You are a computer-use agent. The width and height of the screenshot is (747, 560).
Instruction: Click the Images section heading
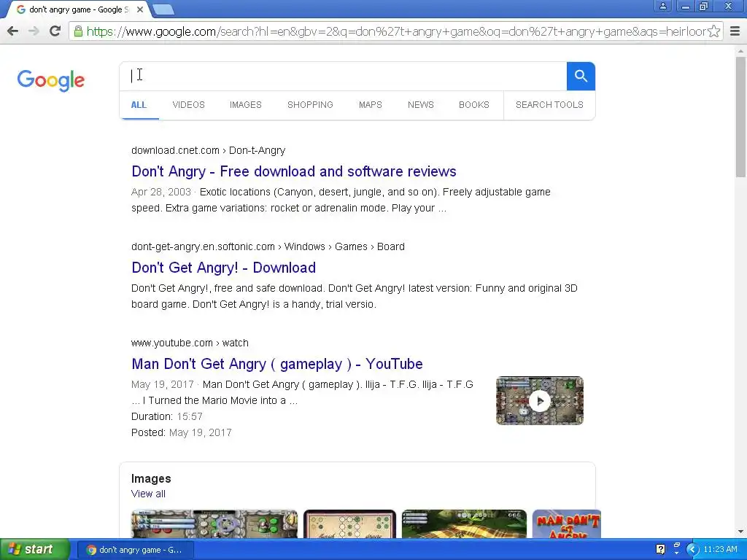(x=151, y=478)
